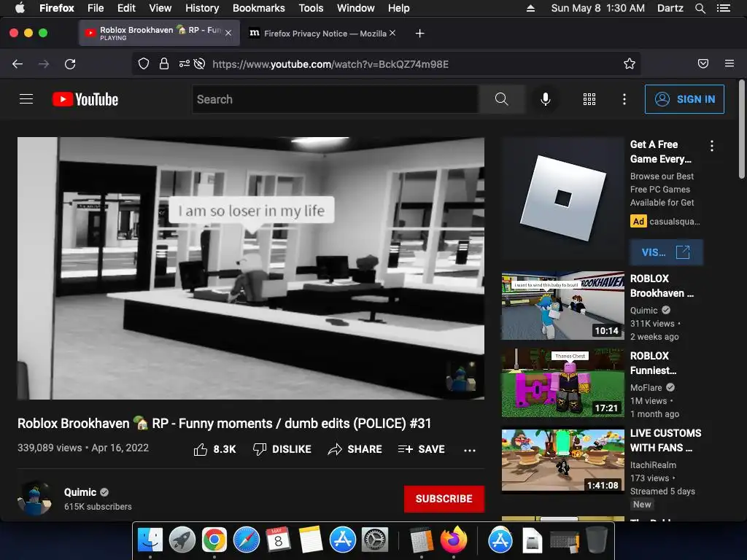Viewport: 747px width, 560px height.
Task: Close the Firefox Privacy Notice tab
Action: point(392,33)
